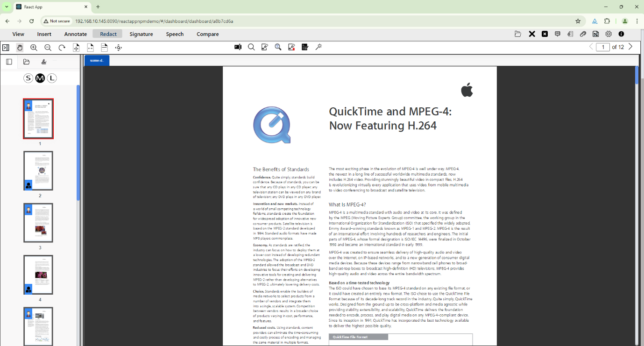644x346 pixels.
Task: Select the some-d.. document tab
Action: click(x=97, y=60)
